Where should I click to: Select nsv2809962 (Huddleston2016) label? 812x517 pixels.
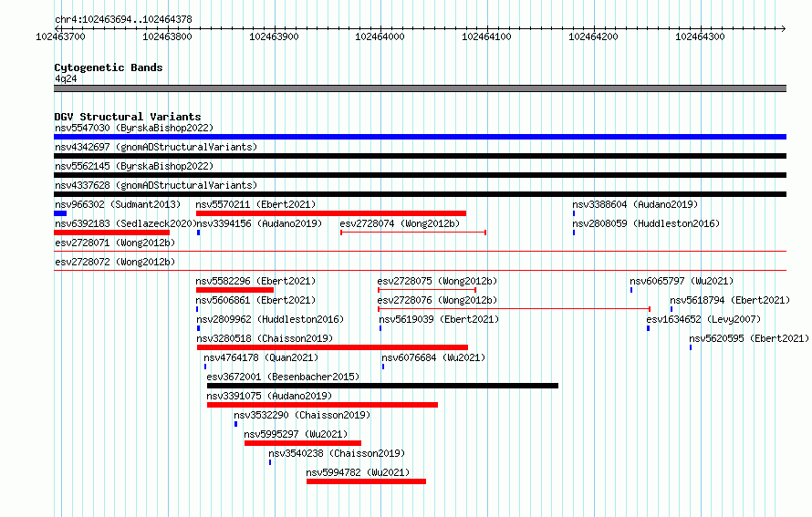click(270, 319)
